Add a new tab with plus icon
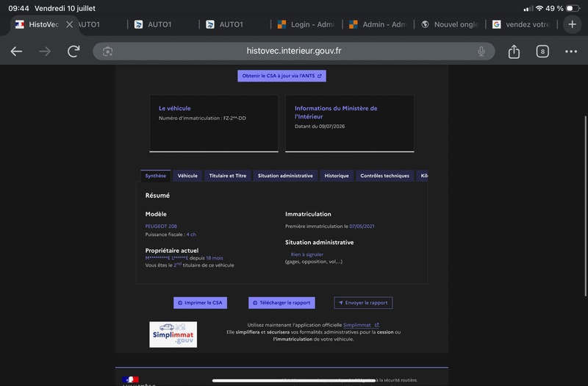Image resolution: width=588 pixels, height=386 pixels. [572, 24]
